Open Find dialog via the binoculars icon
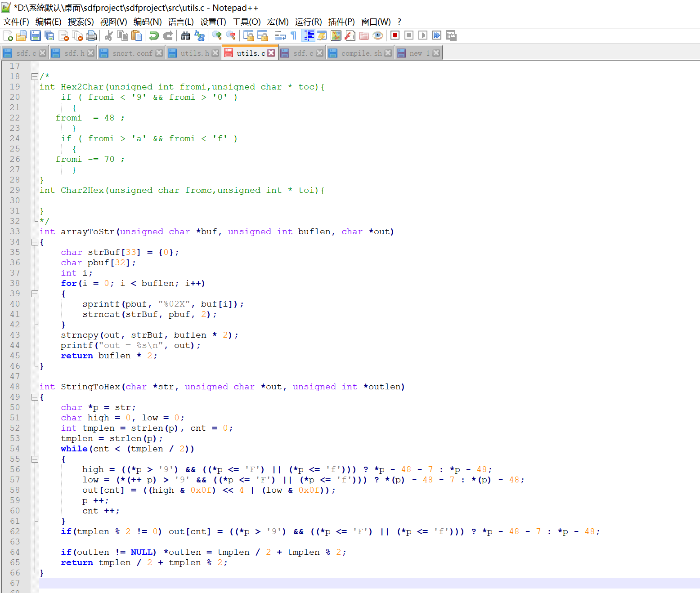700x593 pixels. (x=185, y=36)
